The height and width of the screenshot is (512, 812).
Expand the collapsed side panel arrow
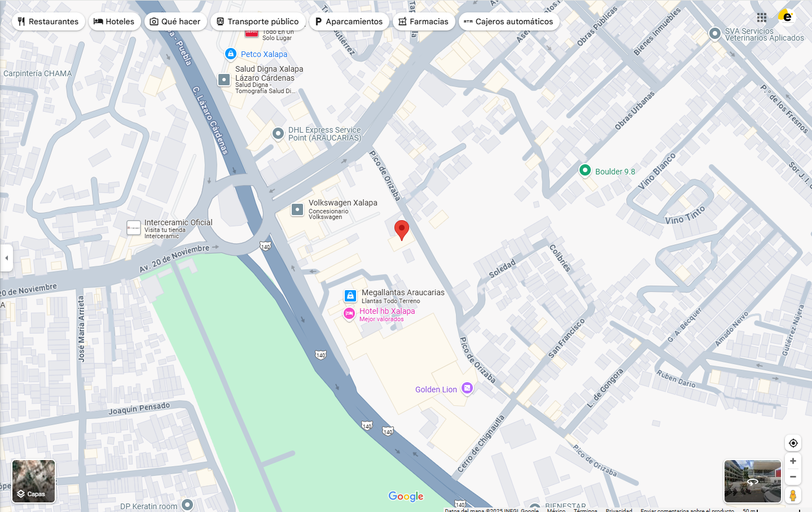pos(6,258)
